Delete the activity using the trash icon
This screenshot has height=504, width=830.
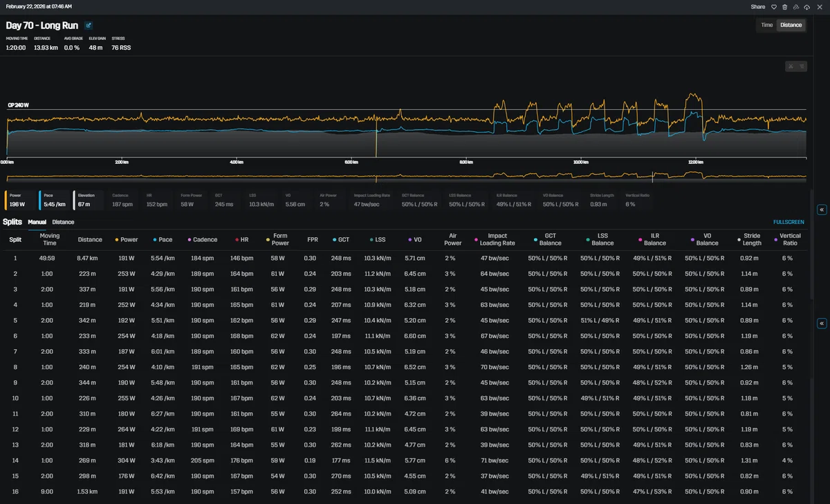pos(784,7)
